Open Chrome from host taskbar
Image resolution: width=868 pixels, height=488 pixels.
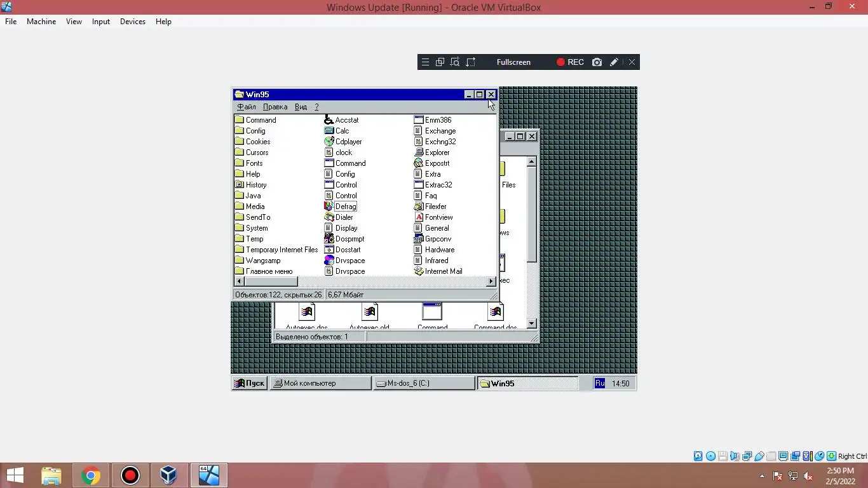pyautogui.click(x=91, y=475)
